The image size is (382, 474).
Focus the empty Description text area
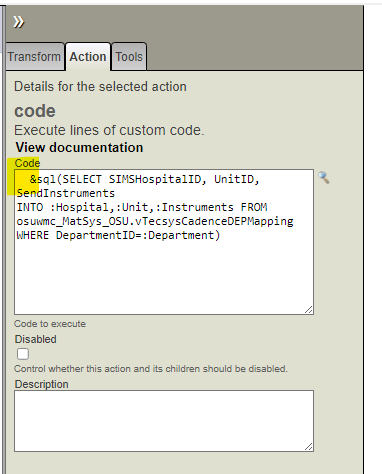tap(164, 421)
